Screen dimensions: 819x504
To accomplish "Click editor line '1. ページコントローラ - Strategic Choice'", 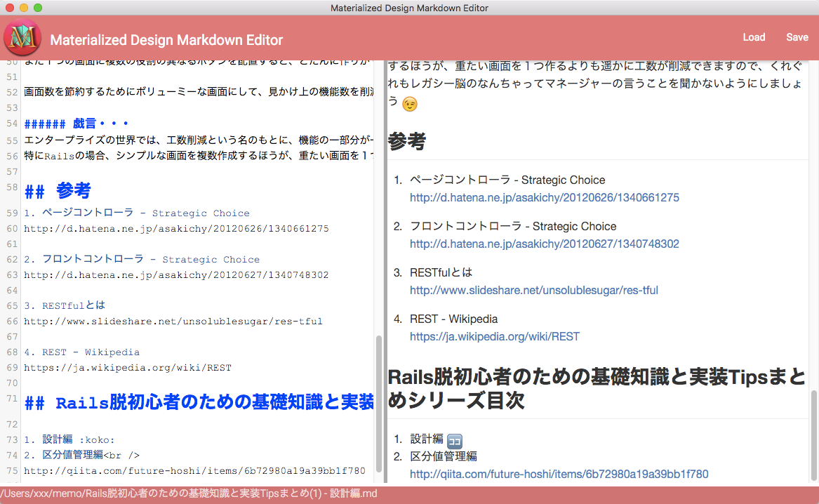I will 137,213.
